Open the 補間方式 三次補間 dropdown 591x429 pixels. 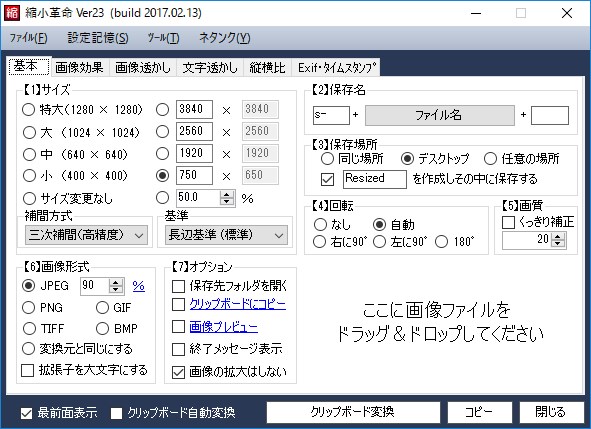(86, 235)
